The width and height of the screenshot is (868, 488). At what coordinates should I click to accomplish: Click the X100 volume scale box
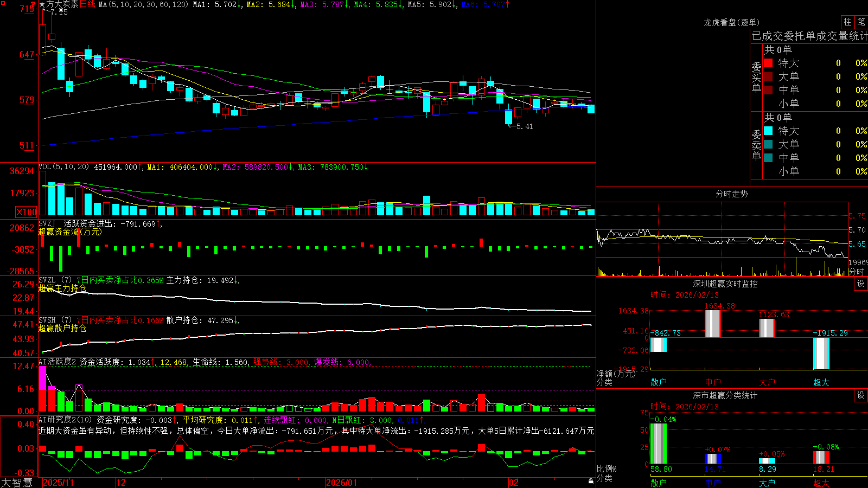[x=27, y=212]
